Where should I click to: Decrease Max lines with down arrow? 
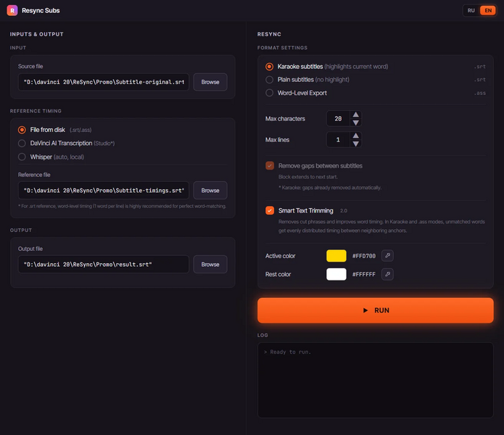(355, 144)
